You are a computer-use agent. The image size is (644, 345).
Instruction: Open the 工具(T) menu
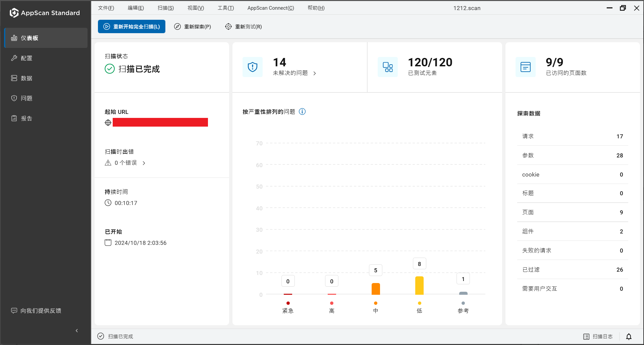tap(226, 8)
